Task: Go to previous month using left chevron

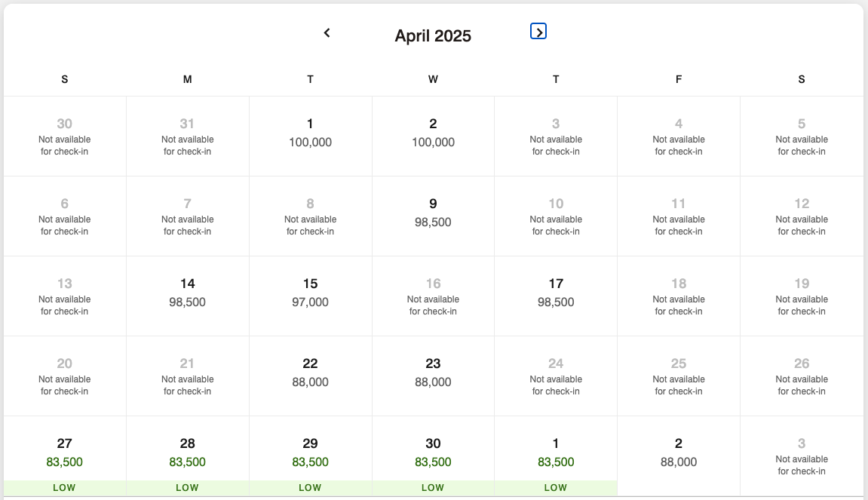Action: click(327, 33)
